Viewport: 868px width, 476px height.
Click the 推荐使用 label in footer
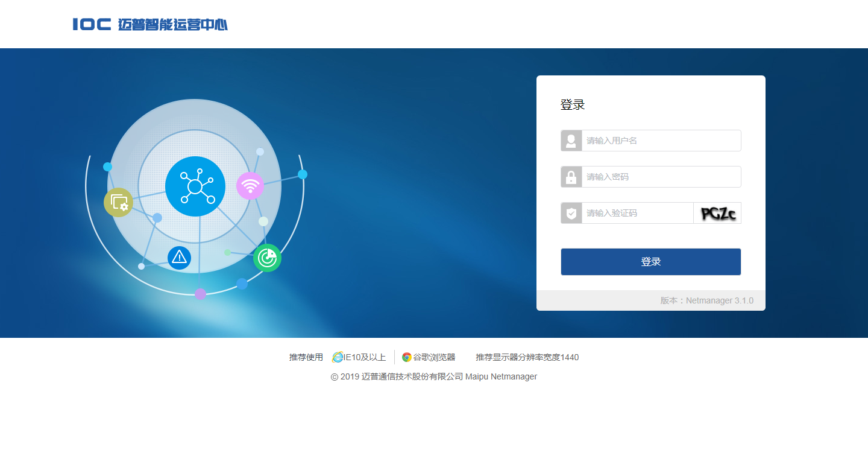tap(306, 357)
